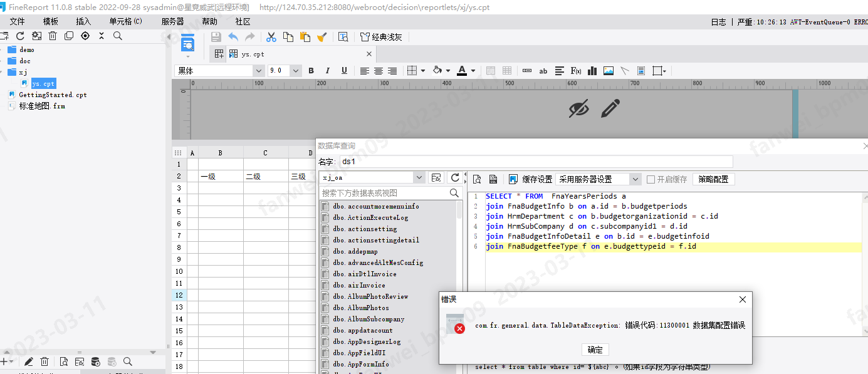Align text left
Screen dimensions: 868x374
pos(364,71)
